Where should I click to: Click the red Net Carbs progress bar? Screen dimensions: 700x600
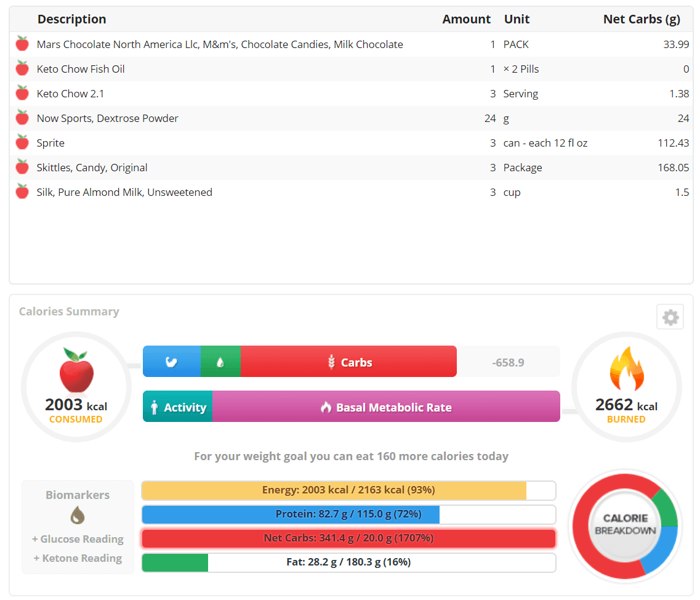(x=348, y=538)
